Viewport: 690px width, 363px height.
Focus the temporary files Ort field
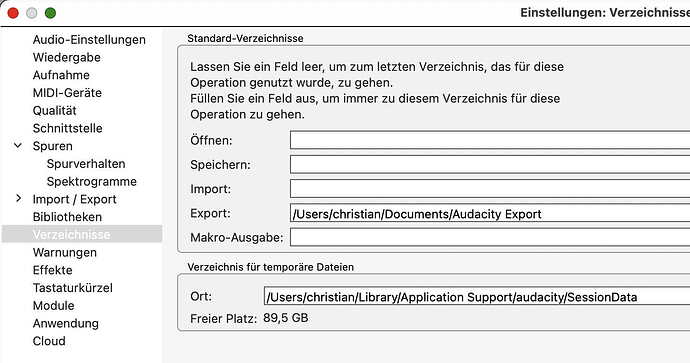pyautogui.click(x=477, y=296)
